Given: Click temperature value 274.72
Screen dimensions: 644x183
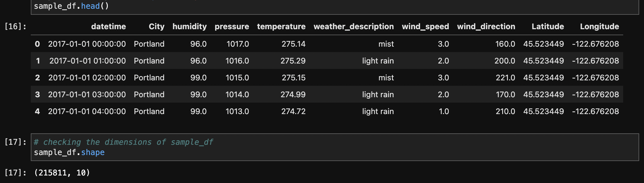Looking at the screenshot, I should coord(293,111).
